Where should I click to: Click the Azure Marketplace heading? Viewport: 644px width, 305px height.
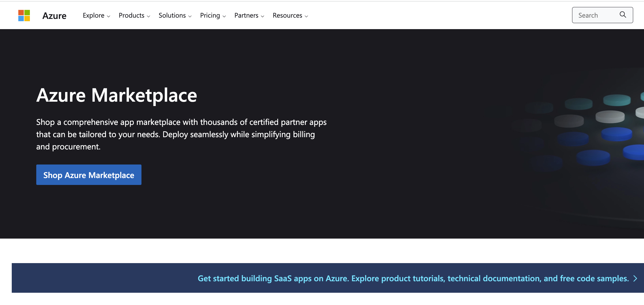(x=117, y=95)
